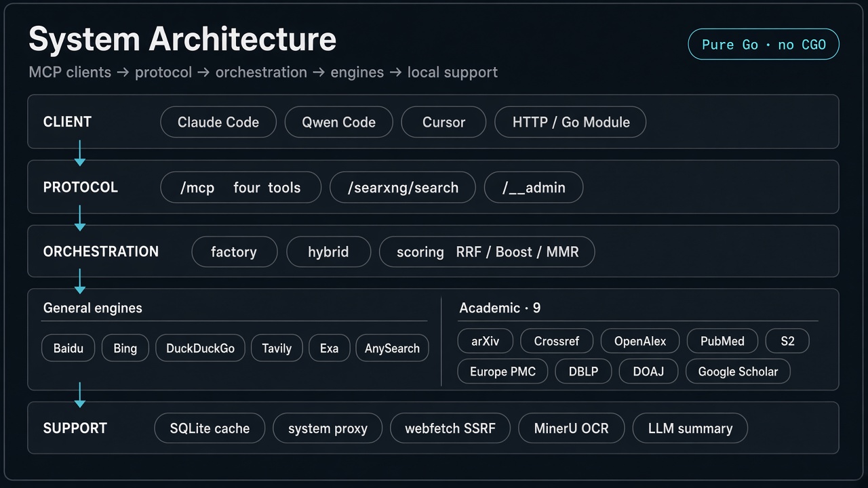
Task: Click the "/searxng/search" endpoint pill
Action: point(403,187)
